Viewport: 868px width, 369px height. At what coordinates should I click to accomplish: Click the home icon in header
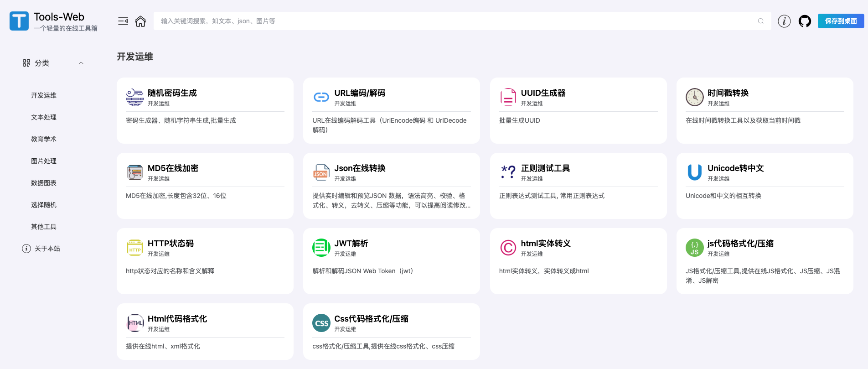(x=140, y=21)
